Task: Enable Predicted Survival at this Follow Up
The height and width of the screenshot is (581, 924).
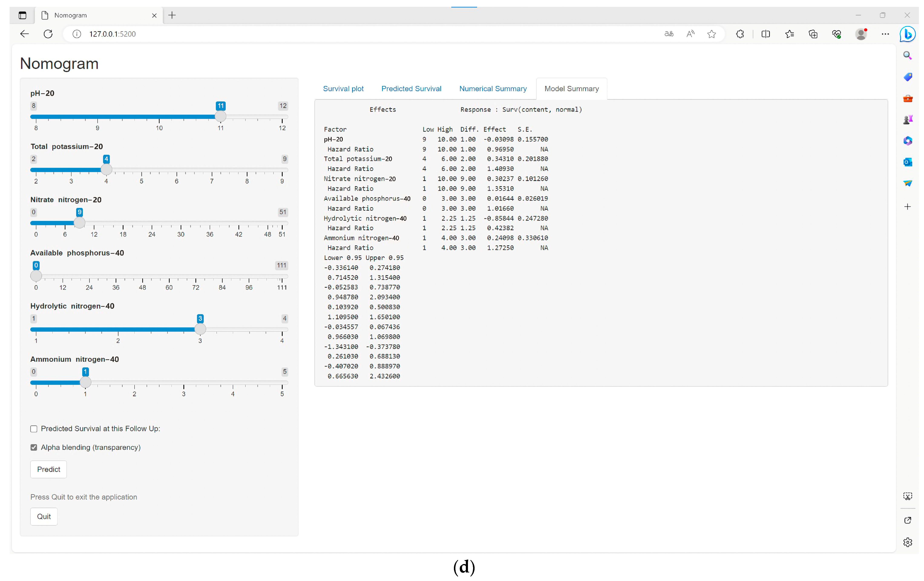Action: point(34,429)
